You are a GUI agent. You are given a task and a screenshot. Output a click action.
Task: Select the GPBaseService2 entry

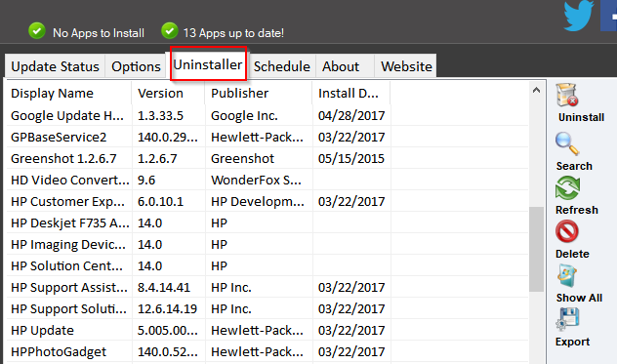(267, 137)
